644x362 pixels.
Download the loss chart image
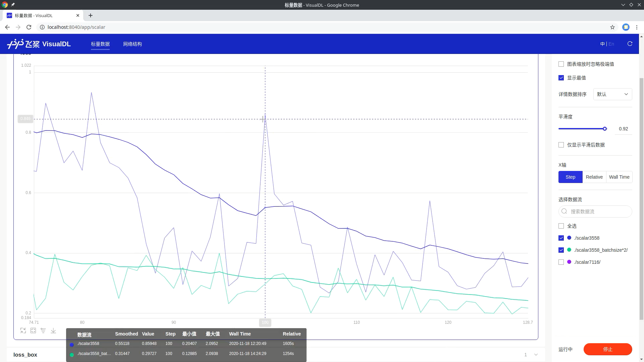tap(53, 330)
